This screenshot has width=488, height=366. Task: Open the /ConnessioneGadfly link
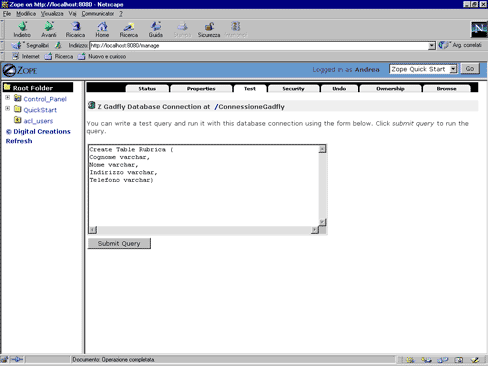pos(249,107)
